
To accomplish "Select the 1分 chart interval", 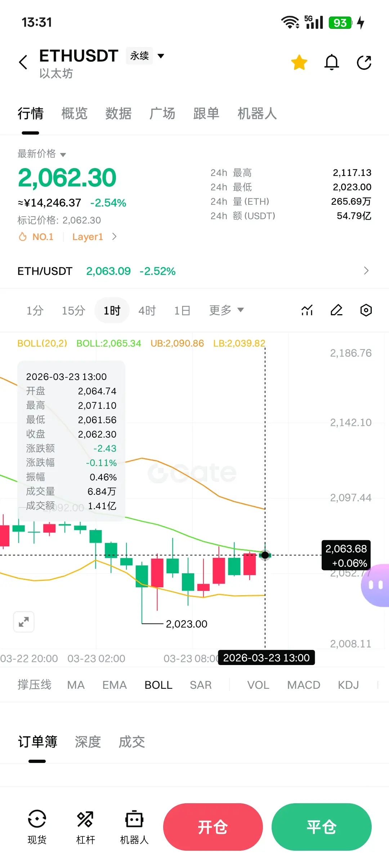I will point(35,310).
